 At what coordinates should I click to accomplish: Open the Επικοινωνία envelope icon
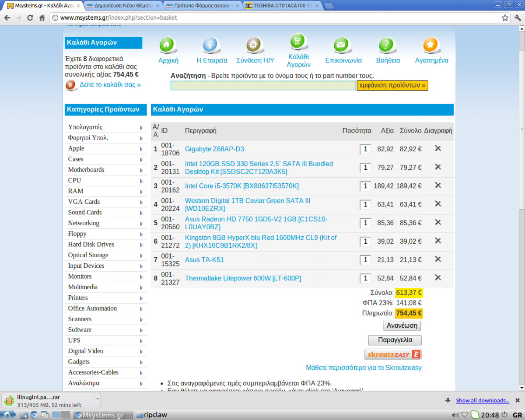click(x=343, y=45)
